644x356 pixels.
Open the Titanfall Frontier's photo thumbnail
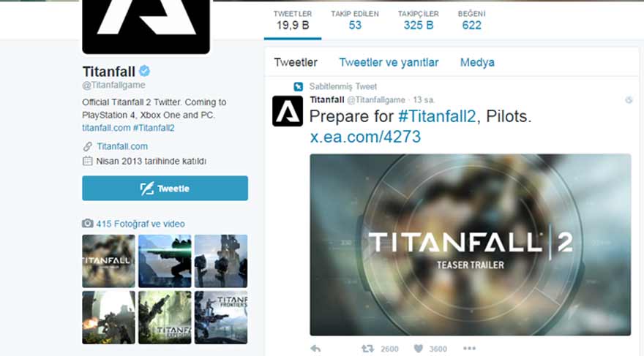coord(221,317)
